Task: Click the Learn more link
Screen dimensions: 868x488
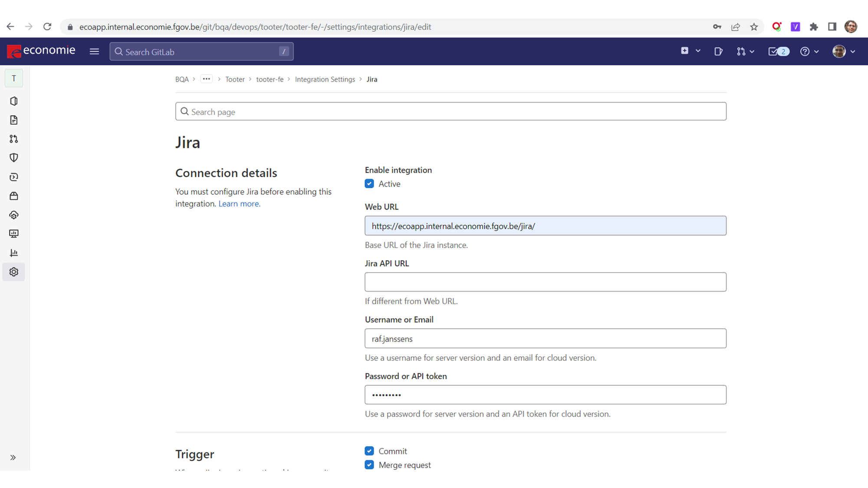Action: pyautogui.click(x=239, y=204)
